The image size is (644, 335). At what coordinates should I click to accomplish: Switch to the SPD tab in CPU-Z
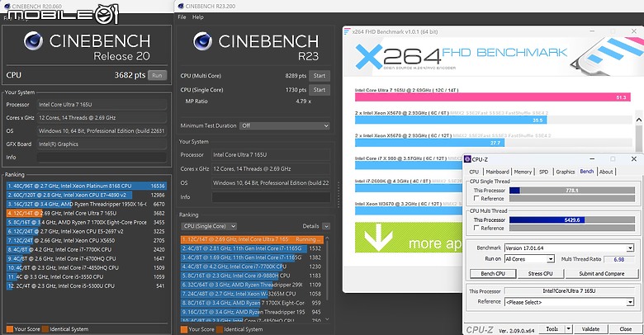coord(544,172)
